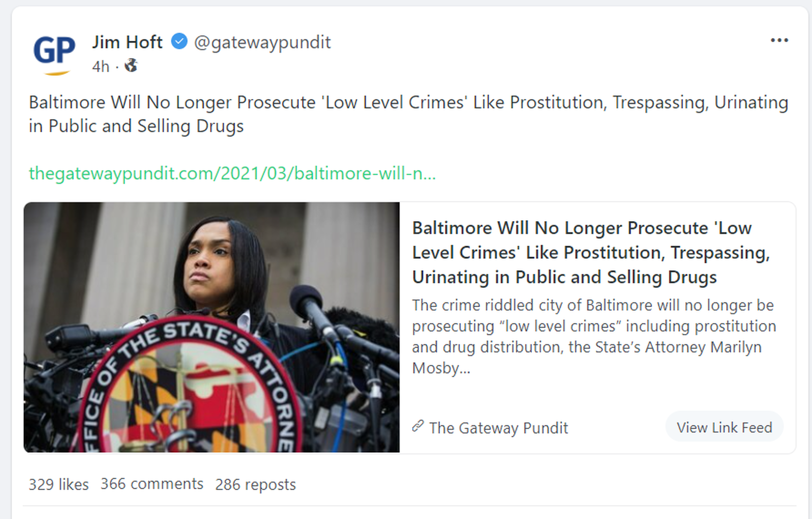Viewport: 812px width, 519px height.
Task: Open the article preview photo thumbnail
Action: click(211, 327)
